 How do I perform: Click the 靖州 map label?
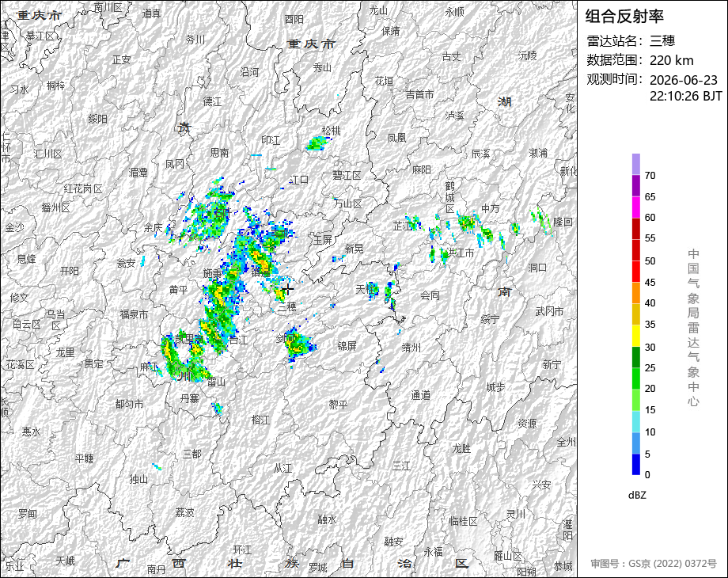[x=411, y=348]
